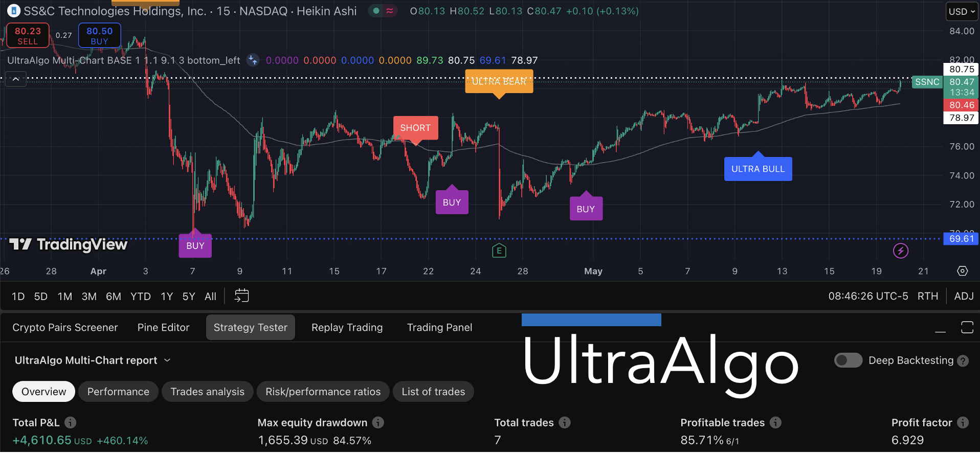
Task: Click the SSNC price axis label
Action: click(x=927, y=82)
